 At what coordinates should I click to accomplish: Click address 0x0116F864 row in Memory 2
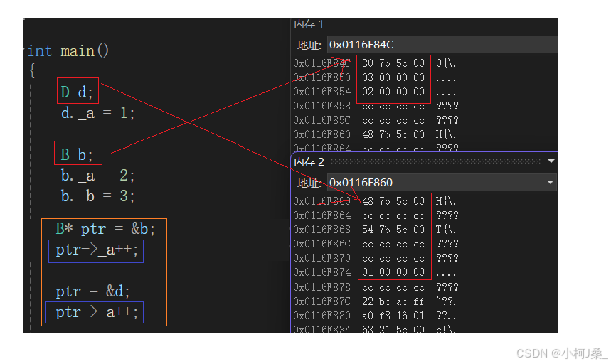coord(376,215)
